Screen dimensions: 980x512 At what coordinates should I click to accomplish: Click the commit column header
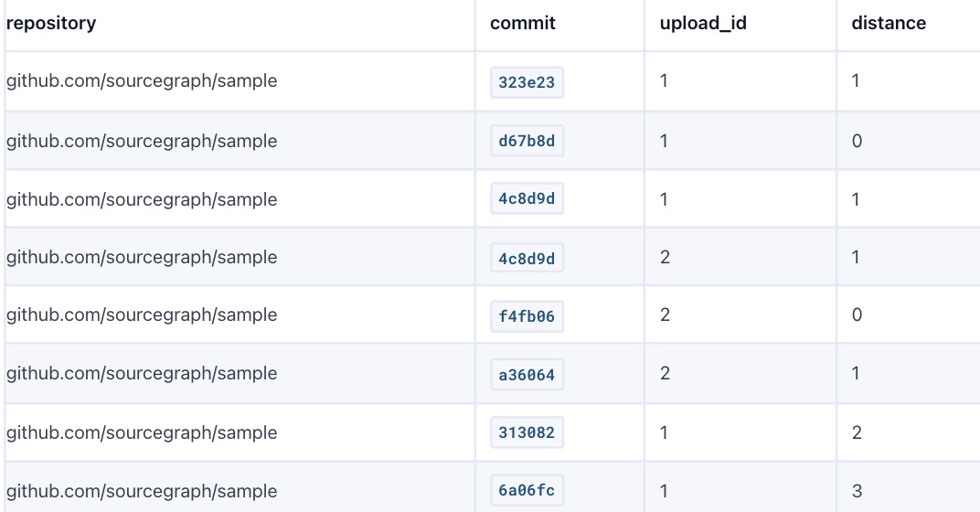tap(523, 23)
